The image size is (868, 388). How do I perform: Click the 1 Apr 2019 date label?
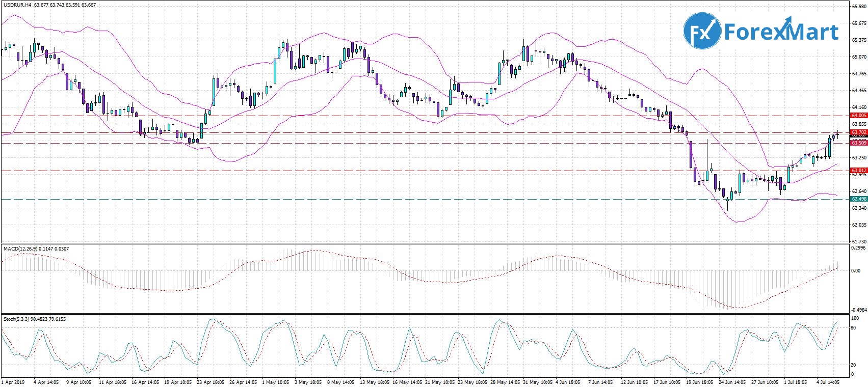(13, 382)
